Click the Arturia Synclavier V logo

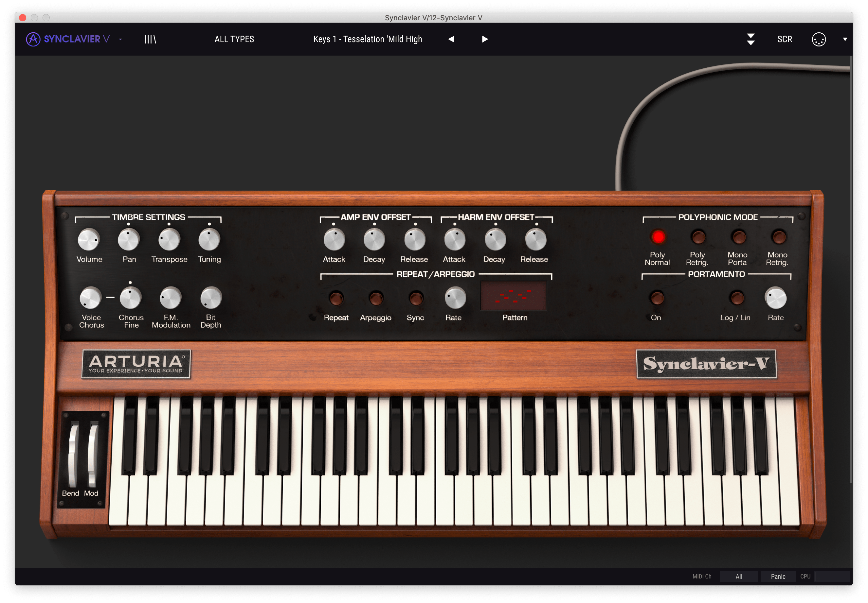click(68, 39)
